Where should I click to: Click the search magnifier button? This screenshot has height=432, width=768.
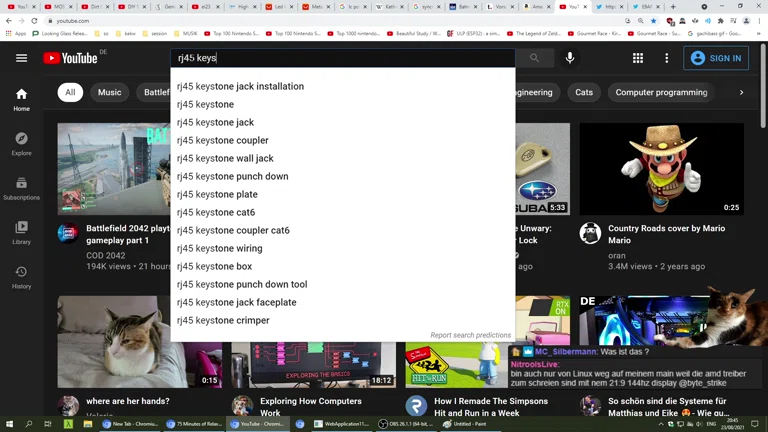point(535,58)
